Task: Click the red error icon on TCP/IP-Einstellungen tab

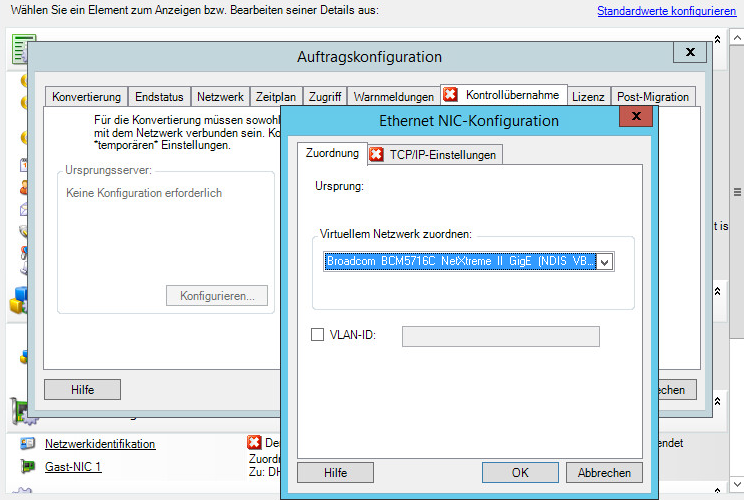Action: point(376,154)
